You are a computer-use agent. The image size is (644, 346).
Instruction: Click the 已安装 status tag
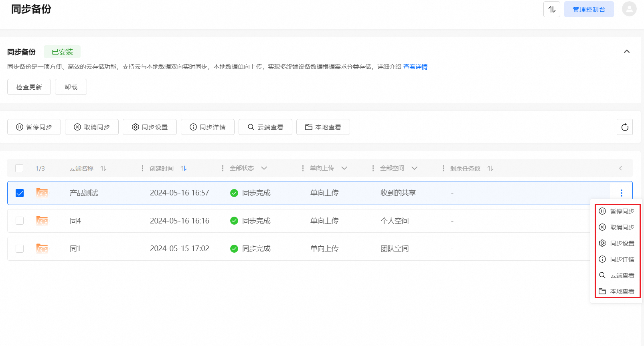pyautogui.click(x=62, y=52)
